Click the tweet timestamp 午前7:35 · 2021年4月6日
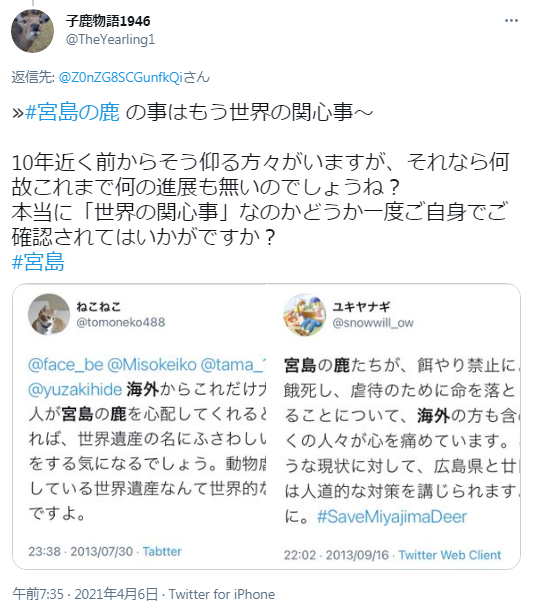Screen dimensions: 534x614 tap(85, 594)
